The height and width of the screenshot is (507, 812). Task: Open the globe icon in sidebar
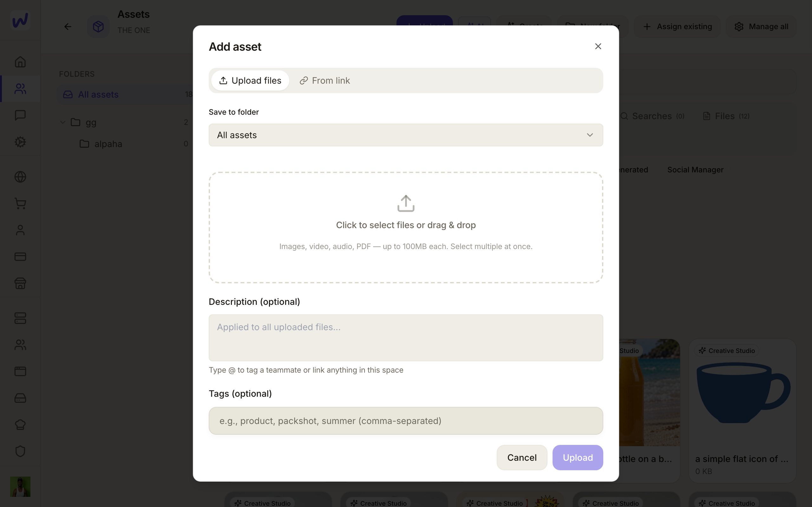(20, 177)
